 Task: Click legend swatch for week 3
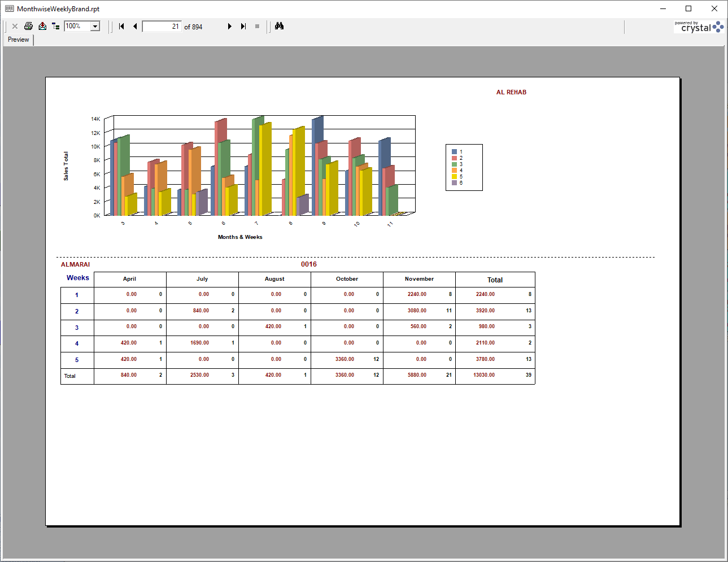(455, 164)
